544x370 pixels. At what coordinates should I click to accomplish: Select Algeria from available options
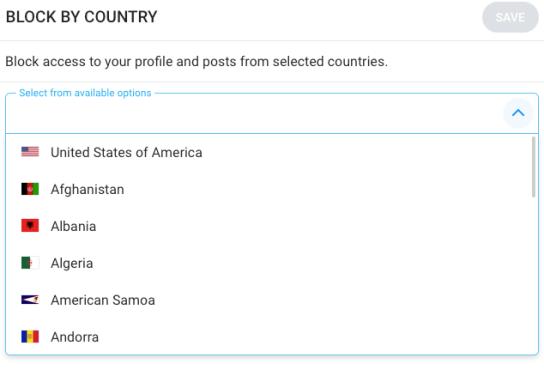coord(269,263)
